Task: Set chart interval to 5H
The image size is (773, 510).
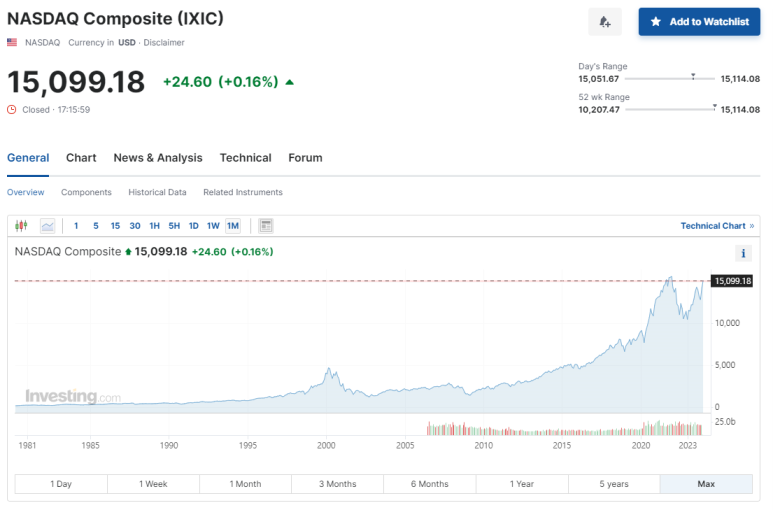Action: (x=174, y=226)
